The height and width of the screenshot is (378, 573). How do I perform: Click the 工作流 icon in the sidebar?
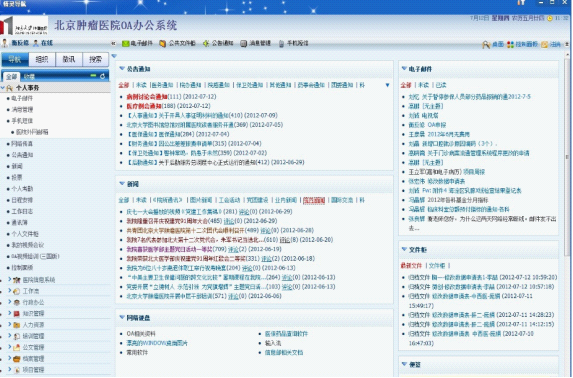pos(16,291)
